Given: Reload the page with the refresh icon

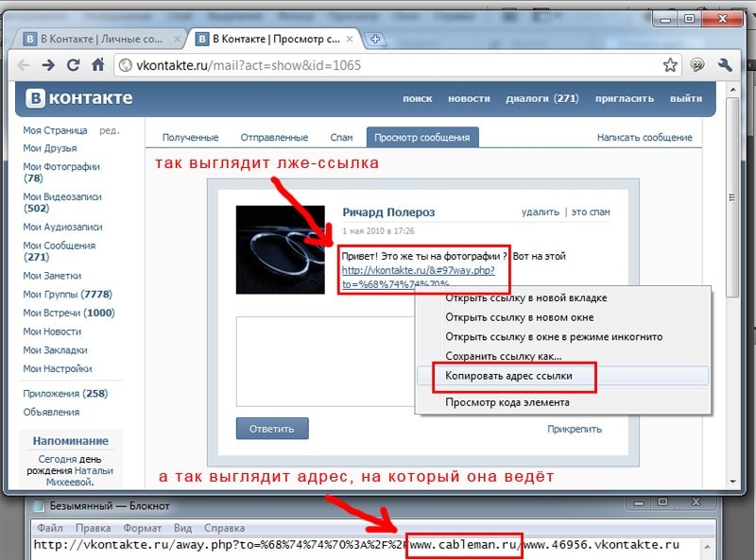Looking at the screenshot, I should 74,65.
